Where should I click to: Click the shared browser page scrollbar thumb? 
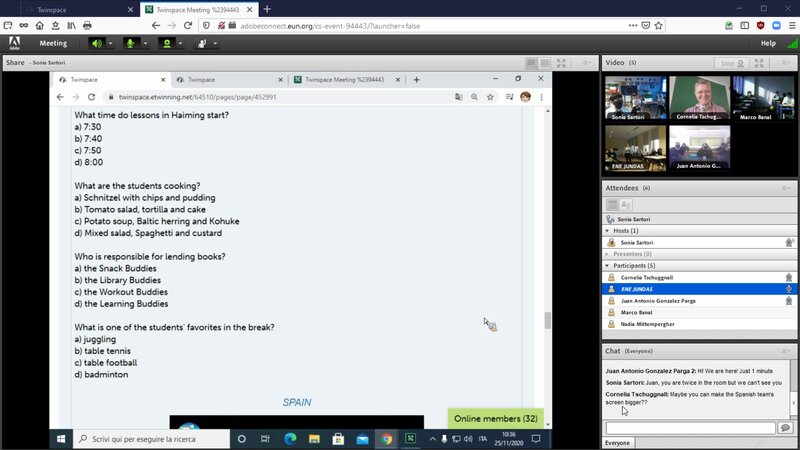(x=548, y=321)
